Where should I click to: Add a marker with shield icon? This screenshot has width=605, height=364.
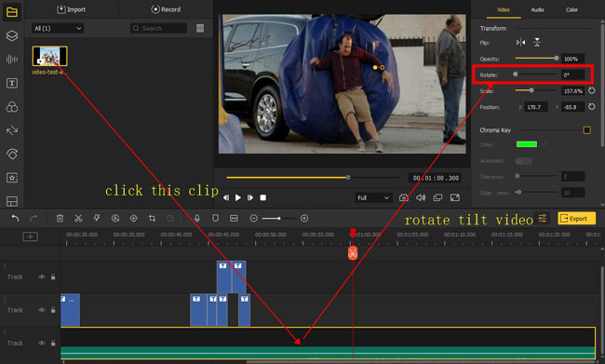point(215,218)
